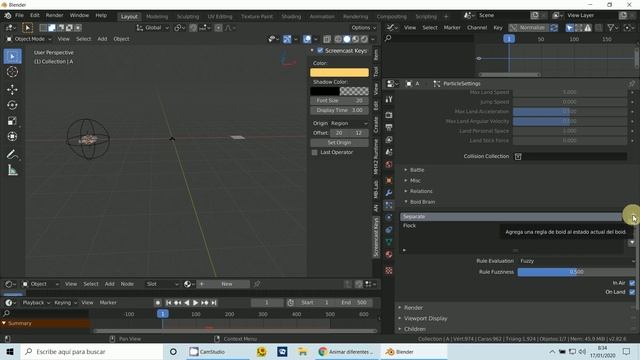640x360 pixels.
Task: Click the Shadow Color swatch
Action: click(x=339, y=91)
